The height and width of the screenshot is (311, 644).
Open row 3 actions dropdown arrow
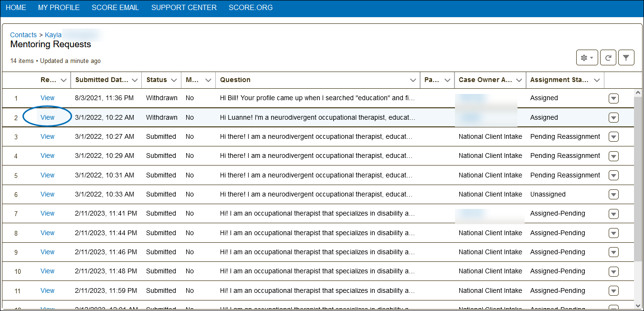[613, 137]
